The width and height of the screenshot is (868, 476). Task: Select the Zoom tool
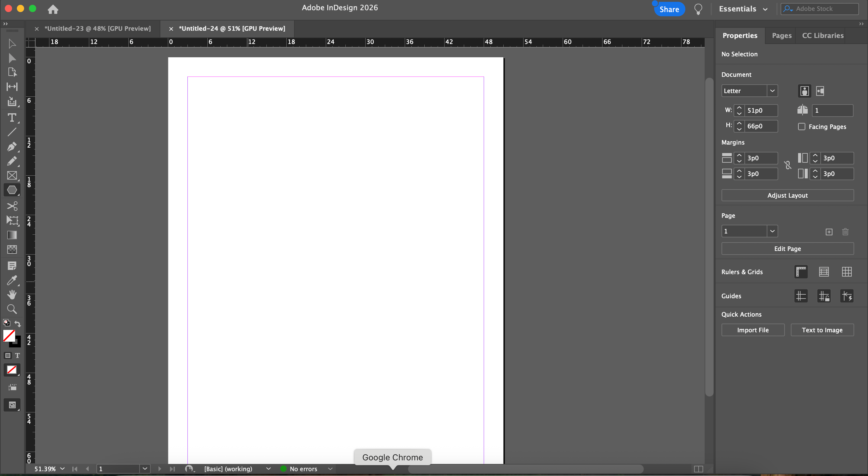[x=12, y=309]
